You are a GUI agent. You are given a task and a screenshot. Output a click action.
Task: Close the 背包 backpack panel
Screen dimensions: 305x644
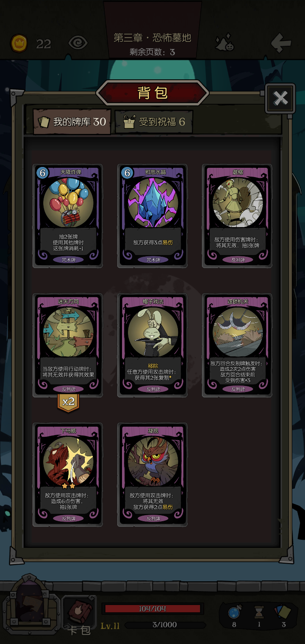(280, 98)
